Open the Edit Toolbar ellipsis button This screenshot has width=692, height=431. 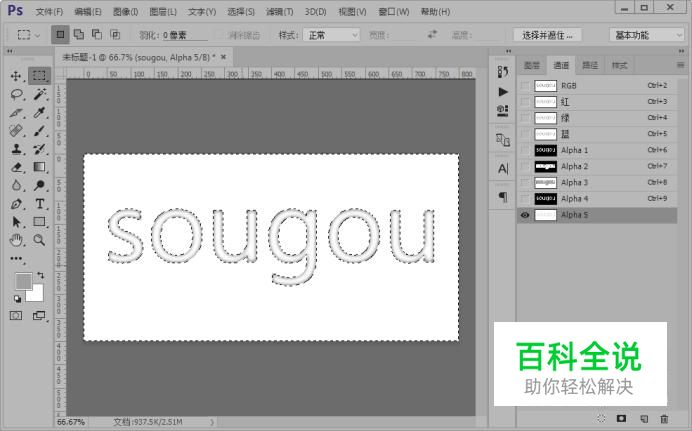[x=16, y=259]
